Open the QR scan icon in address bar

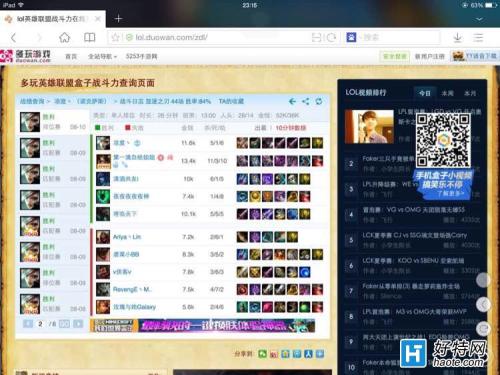coord(316,37)
